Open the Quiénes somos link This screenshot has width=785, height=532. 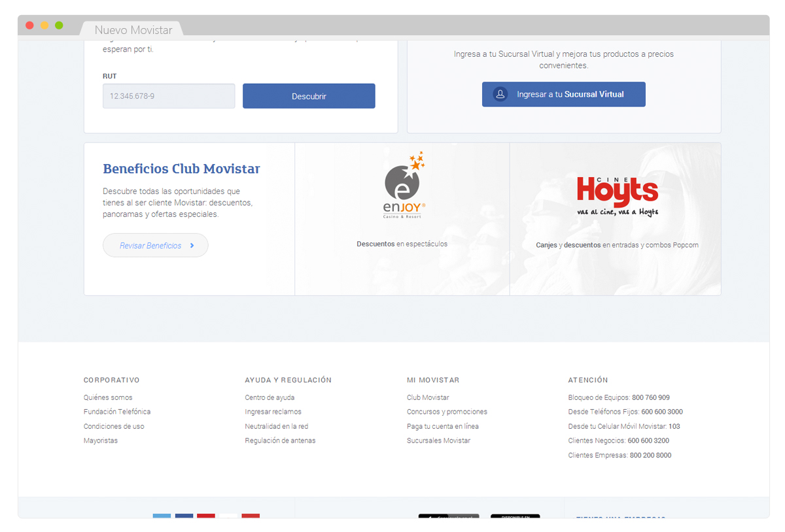click(x=108, y=397)
